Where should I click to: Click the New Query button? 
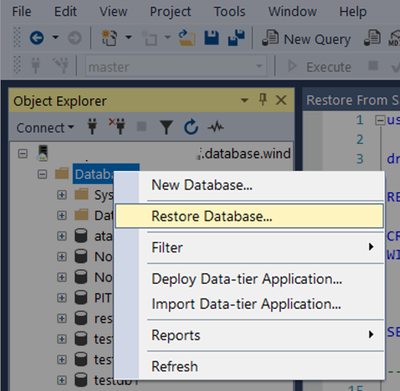pos(306,39)
